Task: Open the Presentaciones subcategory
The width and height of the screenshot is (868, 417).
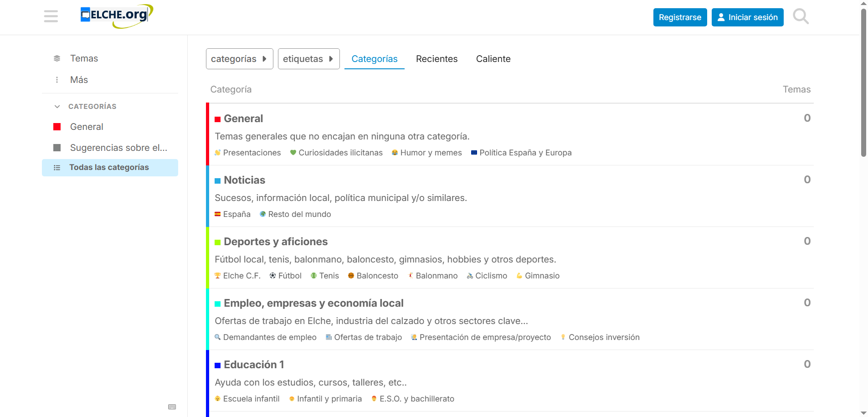Action: pyautogui.click(x=248, y=153)
